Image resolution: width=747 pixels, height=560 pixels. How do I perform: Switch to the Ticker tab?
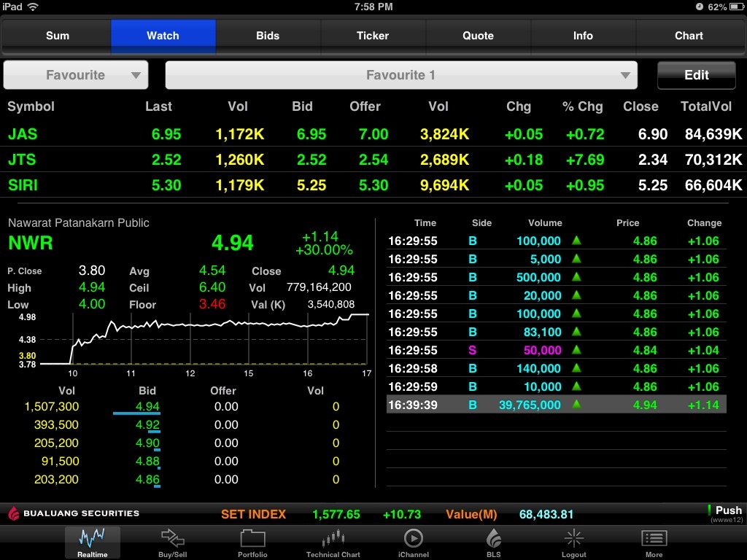click(x=373, y=36)
